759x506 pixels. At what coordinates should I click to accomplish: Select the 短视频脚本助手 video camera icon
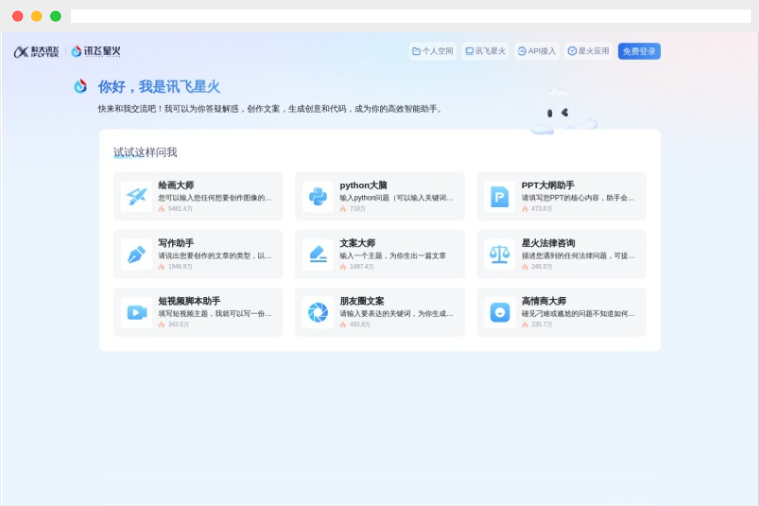(136, 312)
